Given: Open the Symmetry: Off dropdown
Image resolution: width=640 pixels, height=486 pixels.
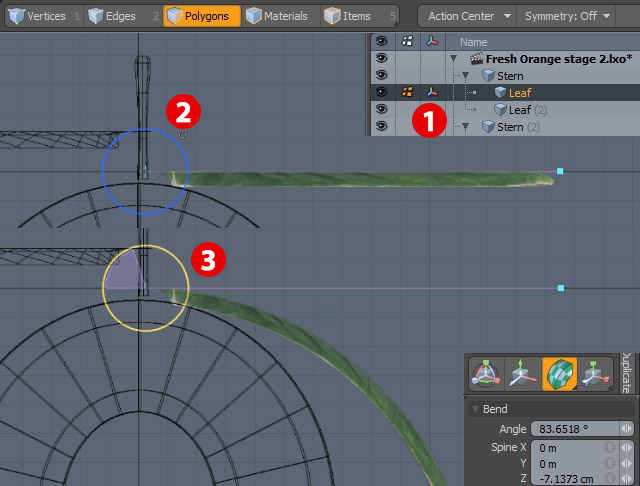Looking at the screenshot, I should coord(567,16).
